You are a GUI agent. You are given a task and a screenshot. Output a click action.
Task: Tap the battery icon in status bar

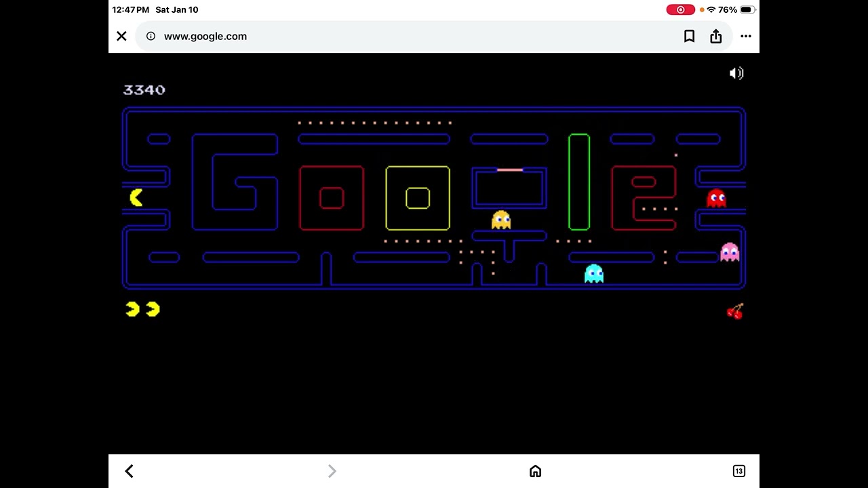(x=747, y=9)
